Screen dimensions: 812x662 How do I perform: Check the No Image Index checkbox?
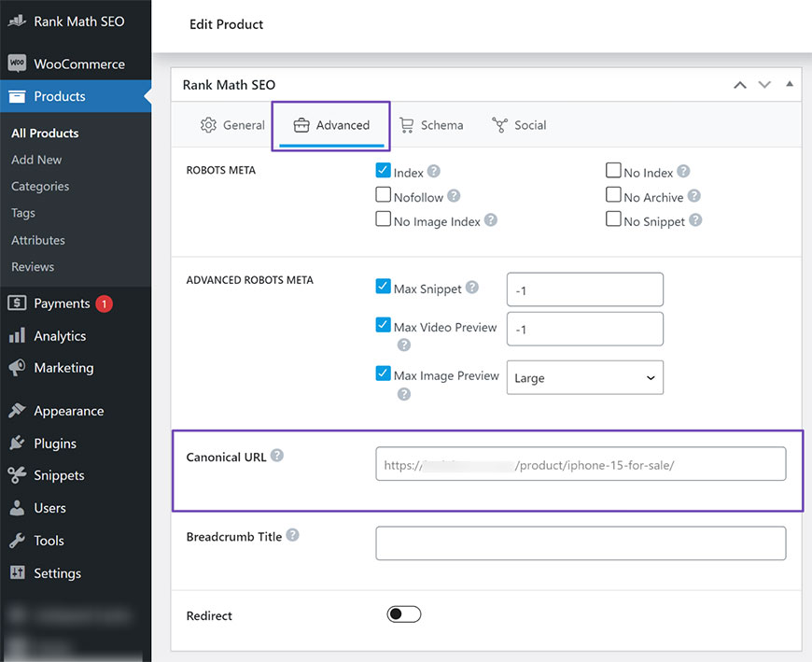(384, 219)
